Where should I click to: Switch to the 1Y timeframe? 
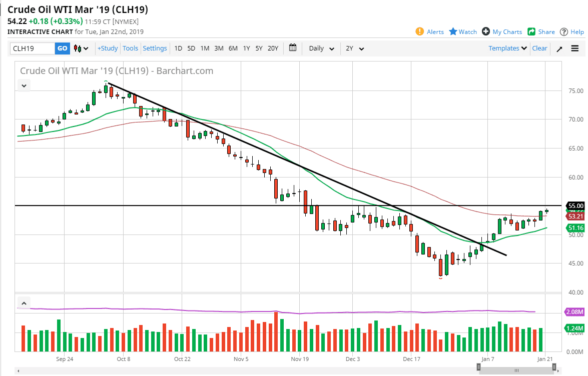pyautogui.click(x=246, y=48)
